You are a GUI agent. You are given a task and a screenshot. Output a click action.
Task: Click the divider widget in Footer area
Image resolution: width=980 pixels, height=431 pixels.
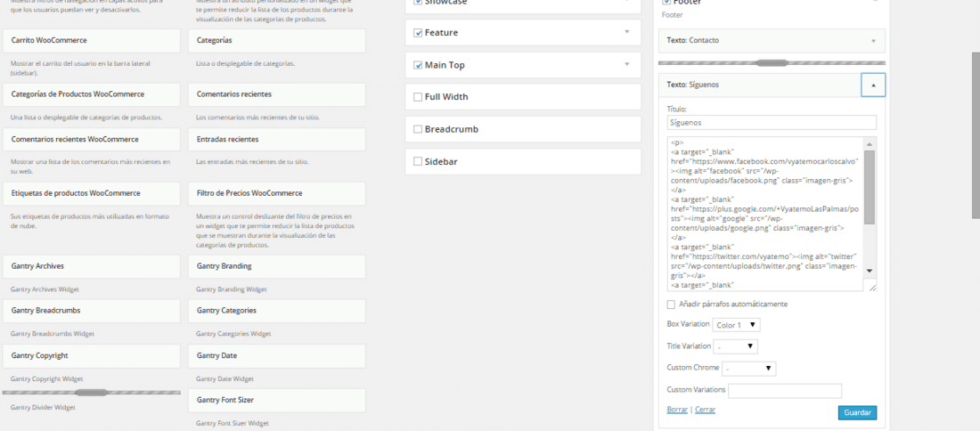pyautogui.click(x=772, y=62)
